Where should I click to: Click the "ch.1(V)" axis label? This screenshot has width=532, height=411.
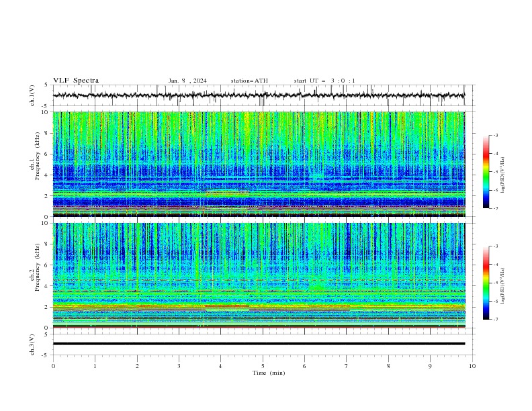(x=32, y=95)
